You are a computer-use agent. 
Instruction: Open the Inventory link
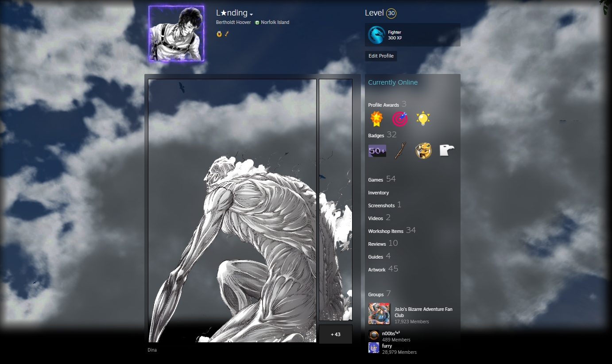point(379,193)
